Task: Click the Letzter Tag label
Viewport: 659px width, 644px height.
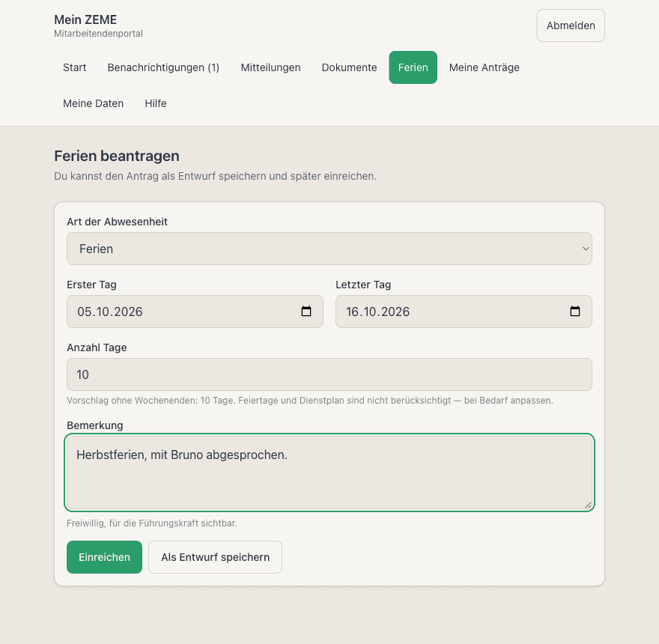Action: coord(363,285)
